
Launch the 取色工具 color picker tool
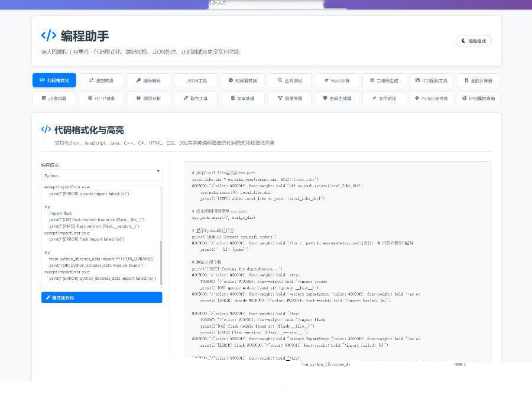(195, 99)
